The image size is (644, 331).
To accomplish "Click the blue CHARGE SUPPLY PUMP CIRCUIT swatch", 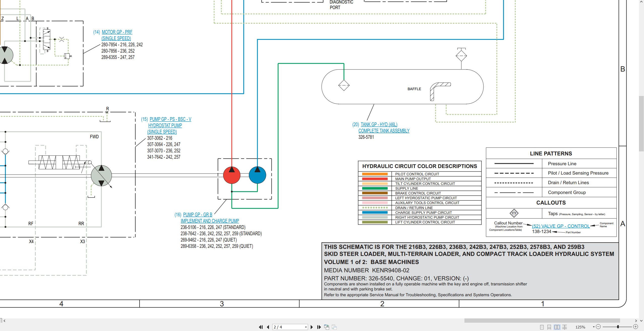I will [375, 213].
